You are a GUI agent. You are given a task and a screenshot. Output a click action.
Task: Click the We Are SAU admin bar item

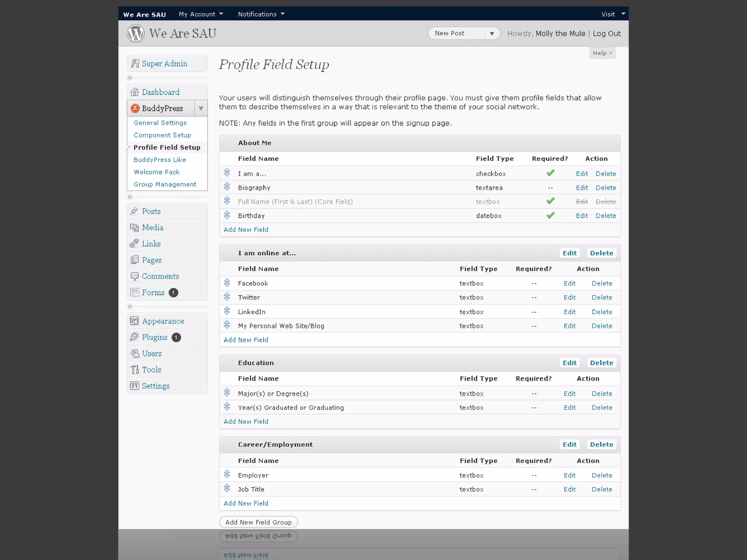(x=144, y=15)
